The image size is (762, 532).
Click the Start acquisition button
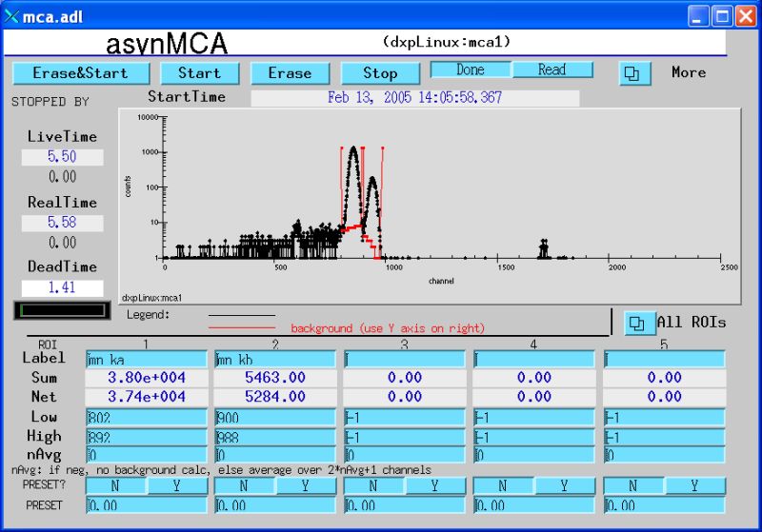[x=200, y=73]
